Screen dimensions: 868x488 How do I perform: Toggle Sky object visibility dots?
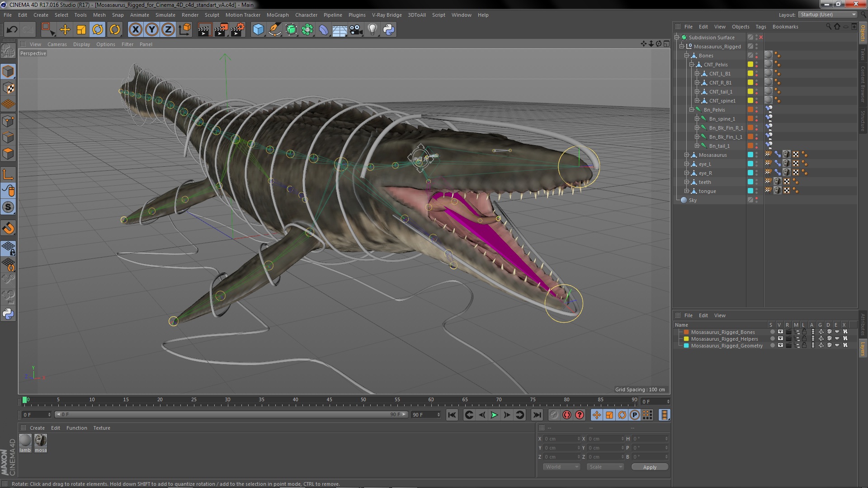point(756,200)
